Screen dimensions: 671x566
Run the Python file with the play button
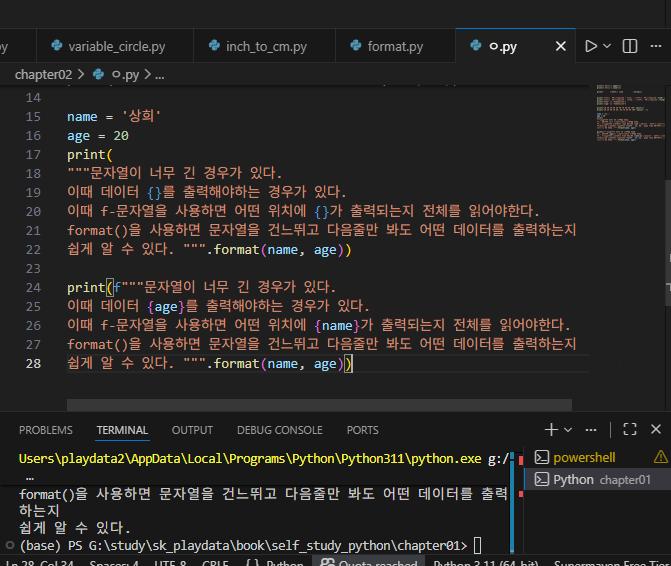click(591, 46)
